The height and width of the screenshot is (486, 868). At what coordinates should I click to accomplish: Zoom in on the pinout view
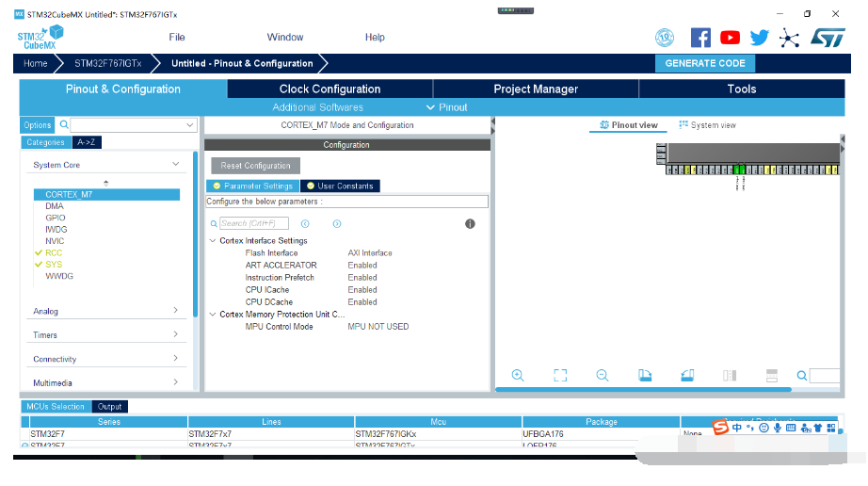[x=518, y=375]
